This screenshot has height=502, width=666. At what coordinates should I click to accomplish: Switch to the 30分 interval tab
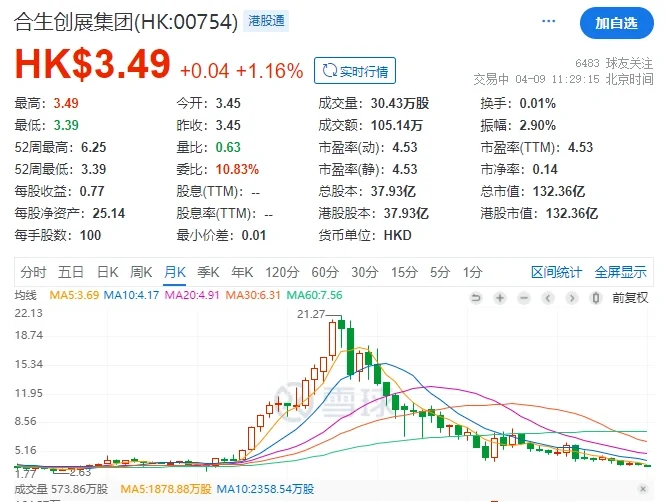coord(365,272)
